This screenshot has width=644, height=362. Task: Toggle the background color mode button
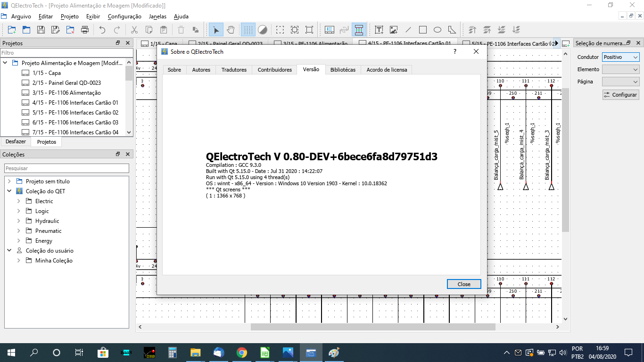pos(263,30)
